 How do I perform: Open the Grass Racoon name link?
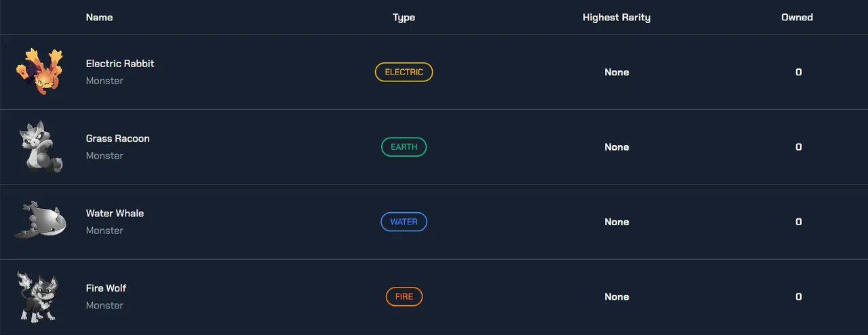click(x=117, y=138)
